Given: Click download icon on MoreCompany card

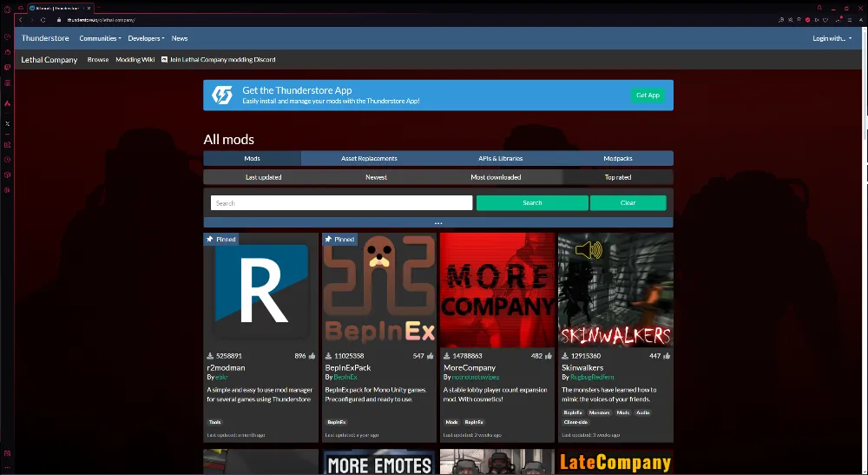Looking at the screenshot, I should click(x=447, y=356).
